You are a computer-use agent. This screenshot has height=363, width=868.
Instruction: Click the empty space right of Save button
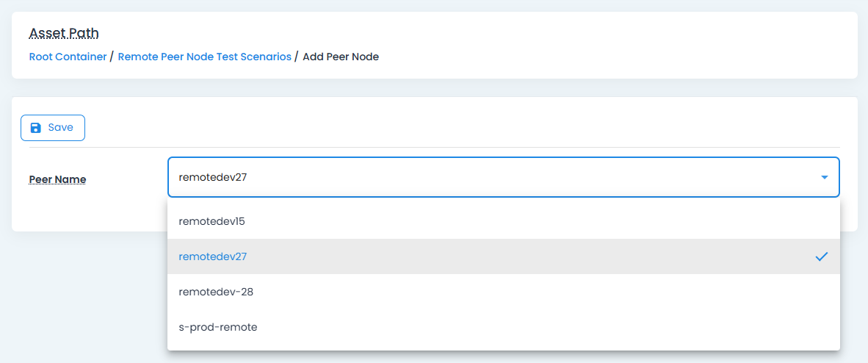(441, 128)
